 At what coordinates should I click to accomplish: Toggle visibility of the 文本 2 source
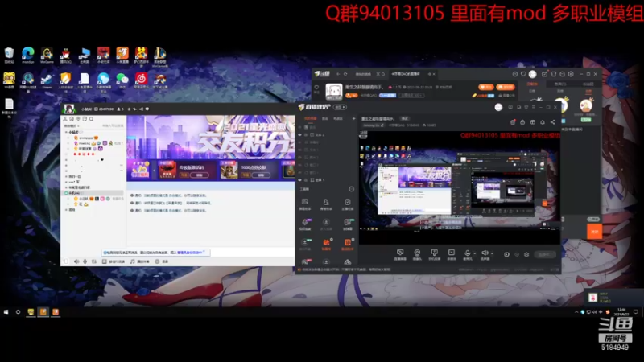click(x=299, y=134)
